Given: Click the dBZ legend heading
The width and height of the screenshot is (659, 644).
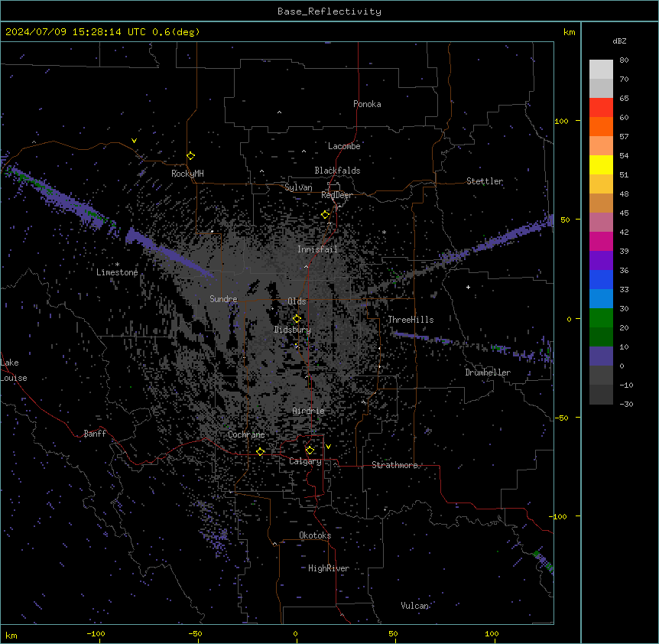Looking at the screenshot, I should pos(619,41).
